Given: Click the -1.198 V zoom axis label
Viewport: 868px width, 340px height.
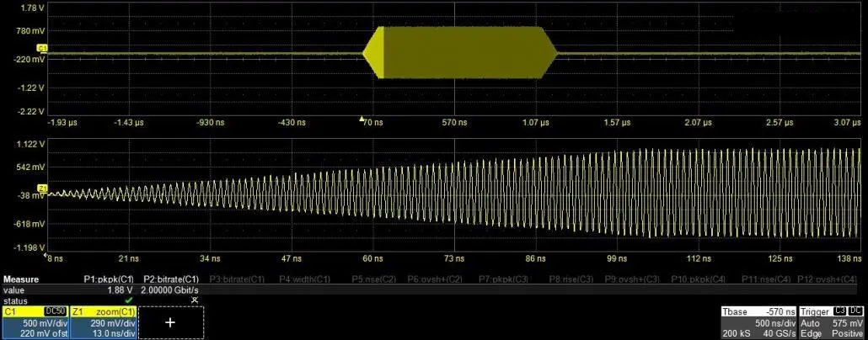Looking at the screenshot, I should coord(30,247).
